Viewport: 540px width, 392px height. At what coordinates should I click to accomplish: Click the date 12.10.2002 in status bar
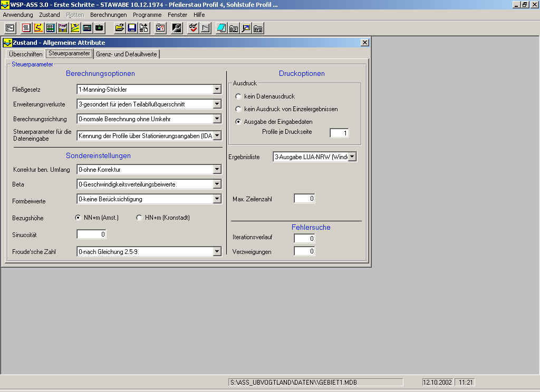coord(437,383)
